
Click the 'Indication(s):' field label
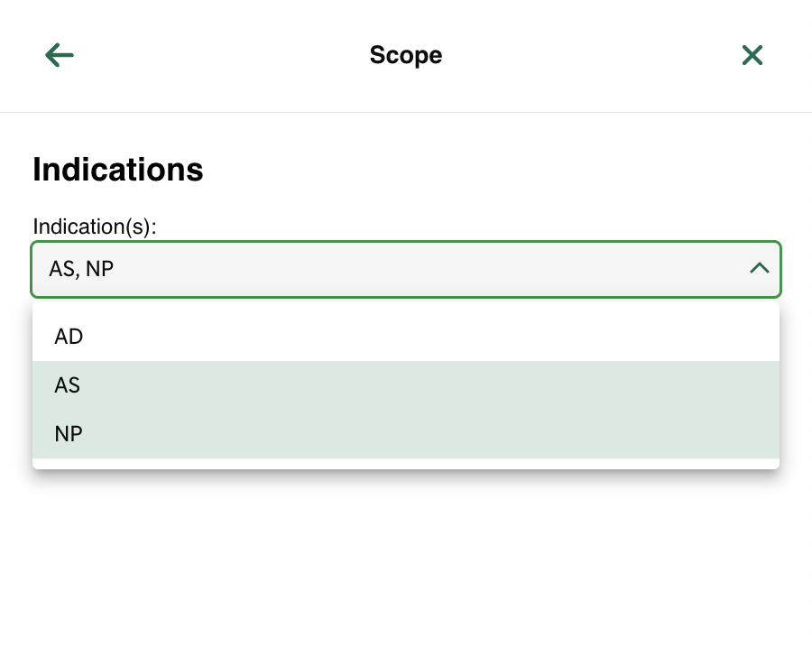pyautogui.click(x=95, y=227)
